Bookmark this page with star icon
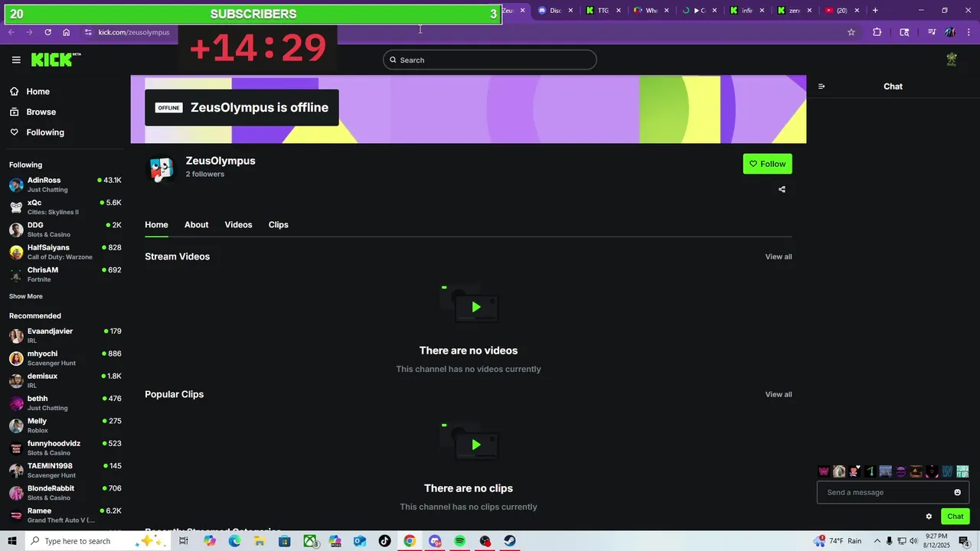Screen dimensions: 980x551 click(x=851, y=32)
